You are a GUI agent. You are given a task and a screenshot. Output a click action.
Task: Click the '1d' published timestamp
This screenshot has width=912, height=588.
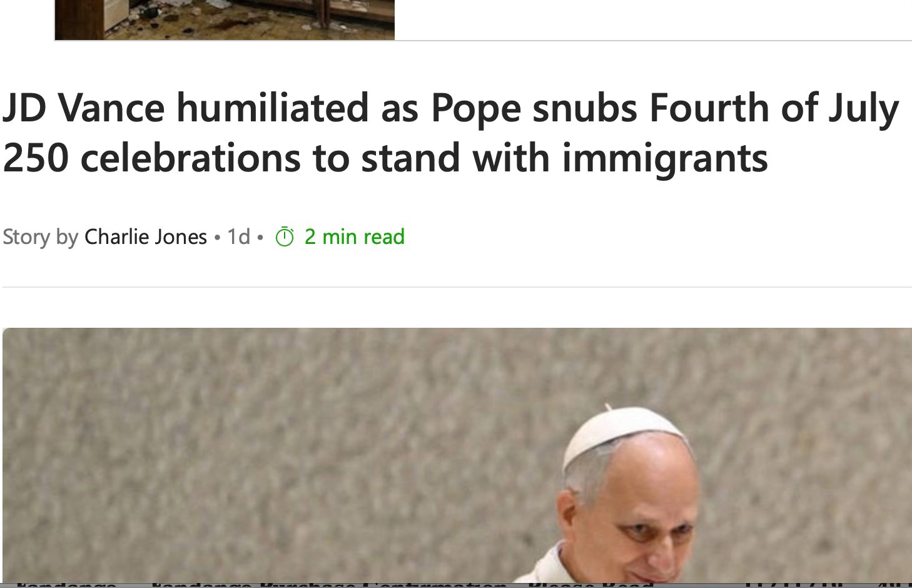point(238,237)
